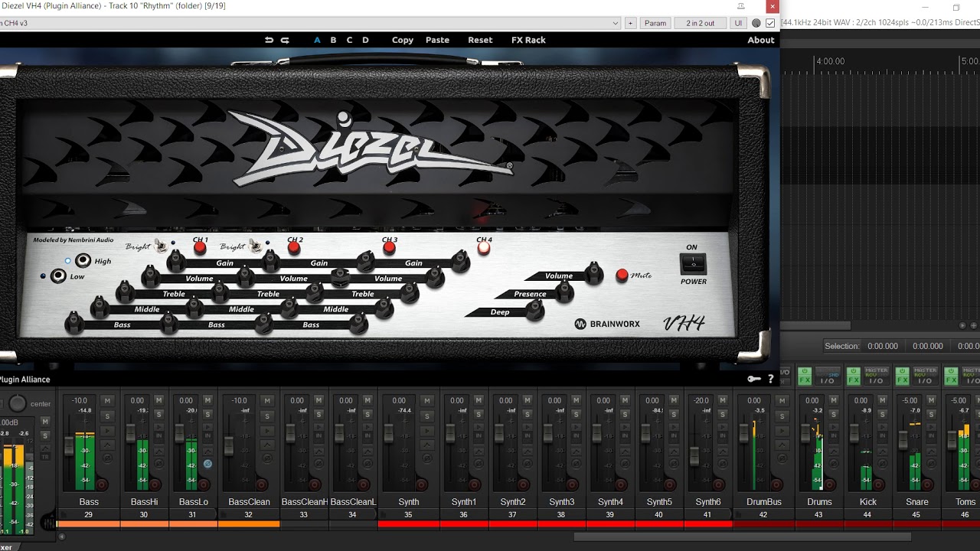Select settings slot D
The height and width of the screenshot is (551, 980).
(365, 40)
